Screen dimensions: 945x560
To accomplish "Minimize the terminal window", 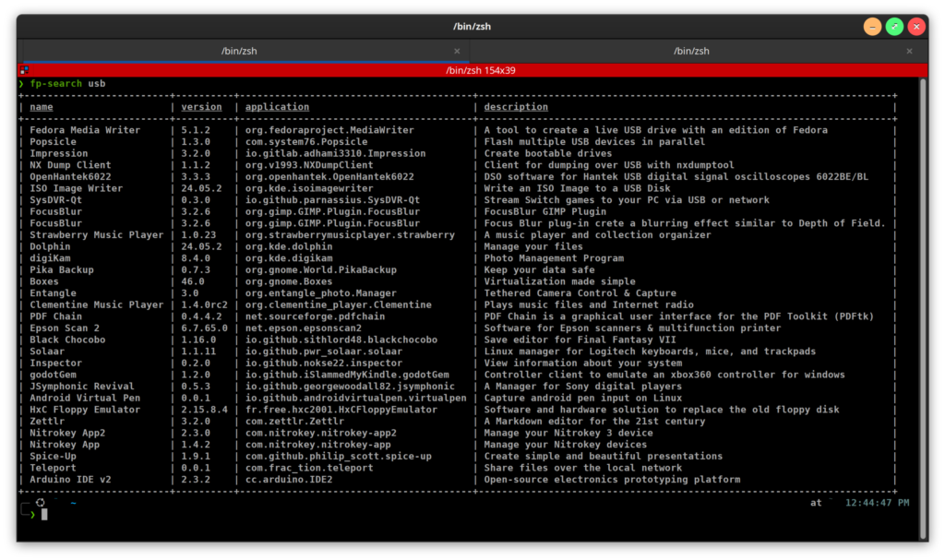I will tap(872, 27).
